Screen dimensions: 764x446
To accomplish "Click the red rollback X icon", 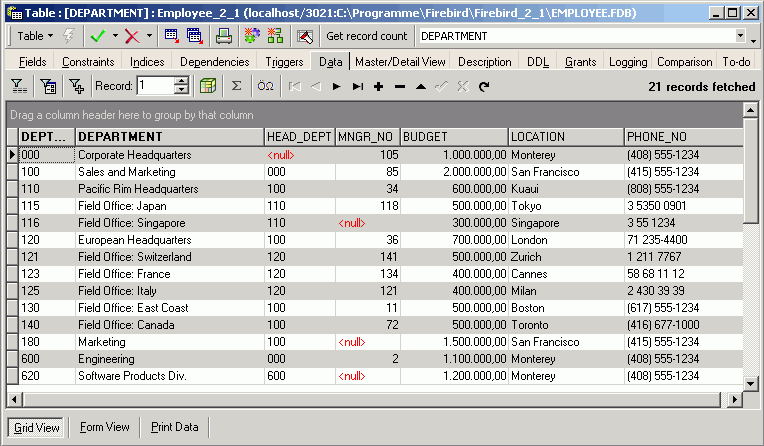I will coord(131,36).
